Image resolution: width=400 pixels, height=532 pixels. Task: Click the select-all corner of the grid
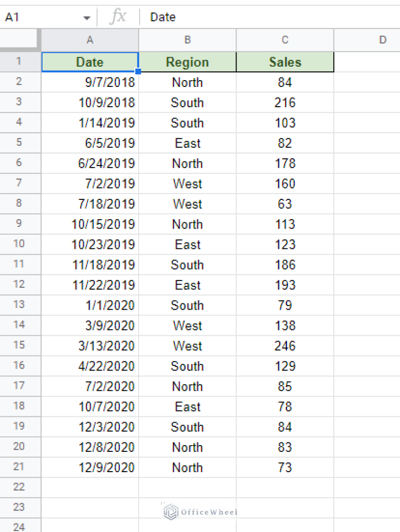coord(20,40)
